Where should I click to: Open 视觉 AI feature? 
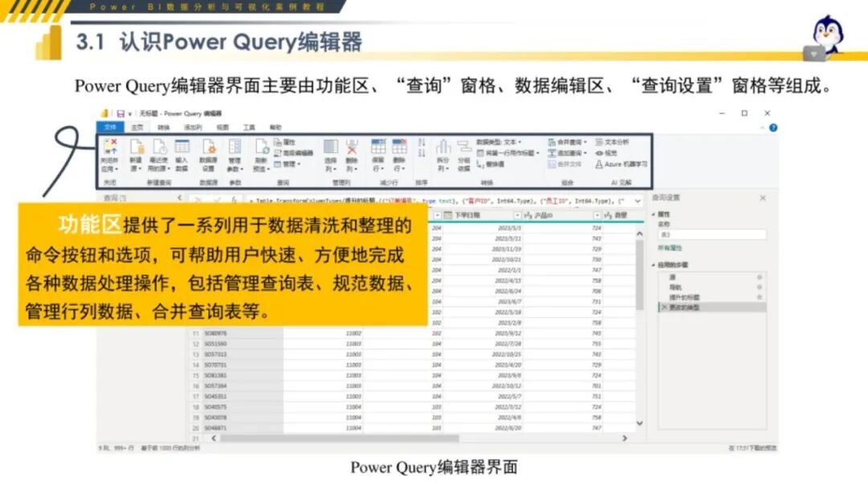pyautogui.click(x=606, y=153)
